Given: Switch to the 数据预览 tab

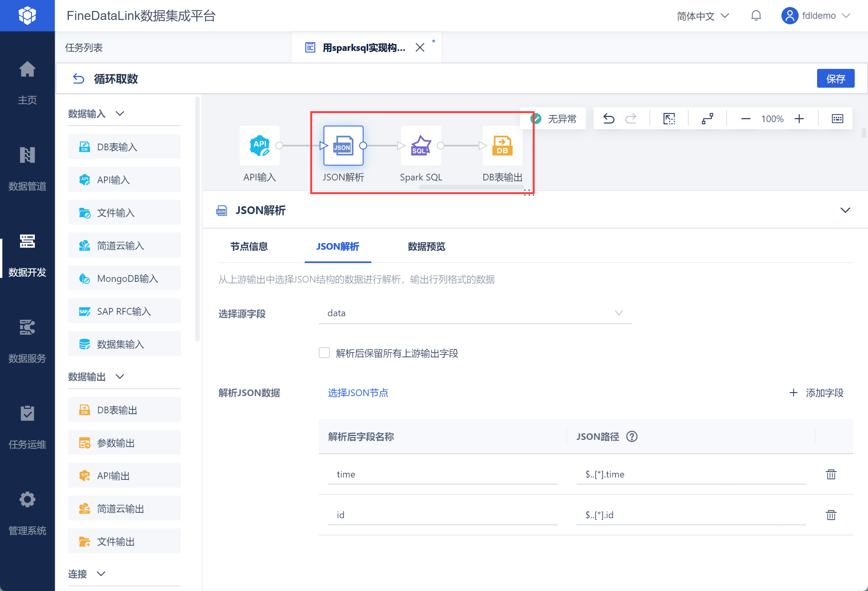Looking at the screenshot, I should click(x=426, y=247).
